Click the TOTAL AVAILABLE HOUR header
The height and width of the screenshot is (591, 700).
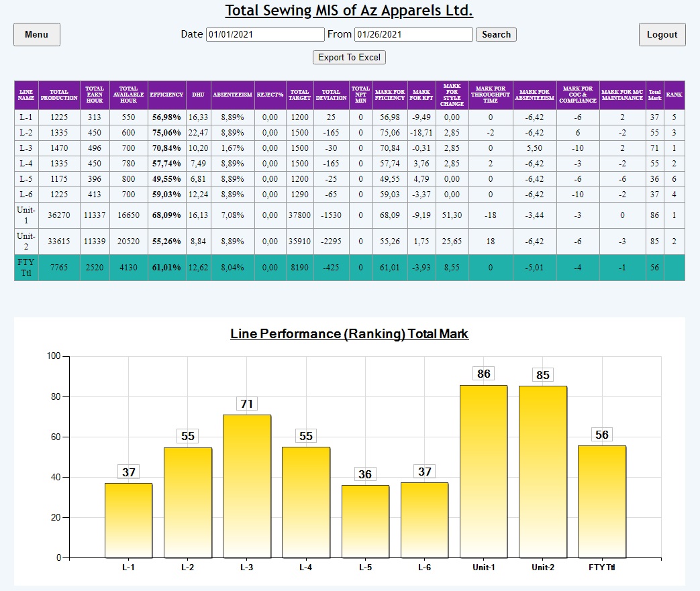pyautogui.click(x=129, y=95)
